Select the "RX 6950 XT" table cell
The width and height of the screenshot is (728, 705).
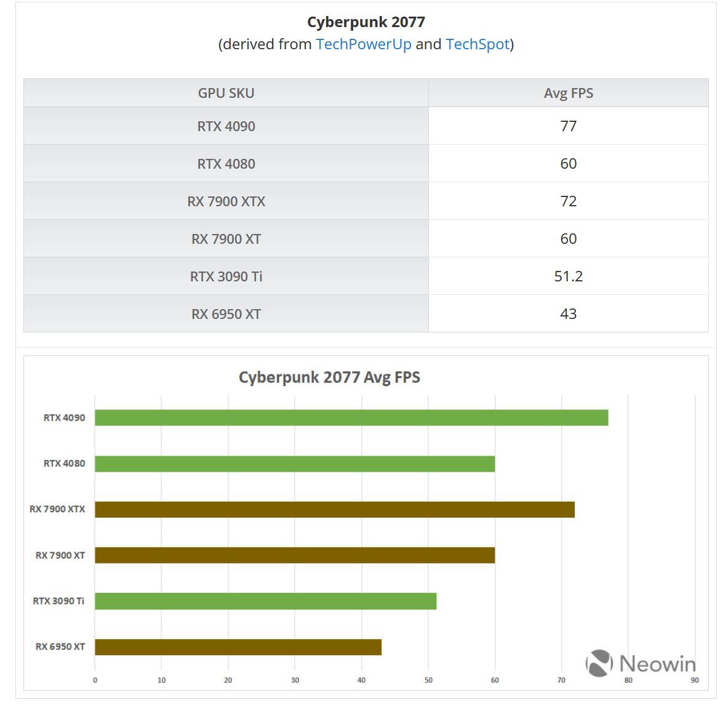pos(226,314)
